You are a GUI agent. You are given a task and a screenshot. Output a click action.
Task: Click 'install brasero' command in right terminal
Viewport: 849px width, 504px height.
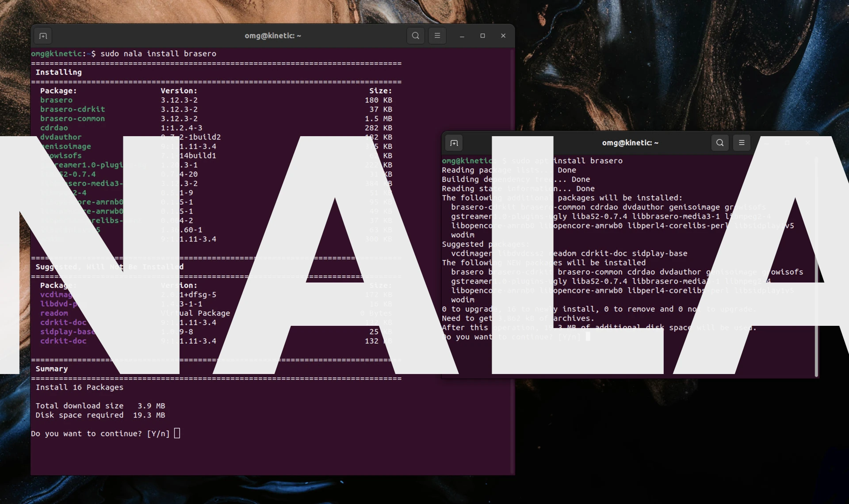tap(588, 160)
